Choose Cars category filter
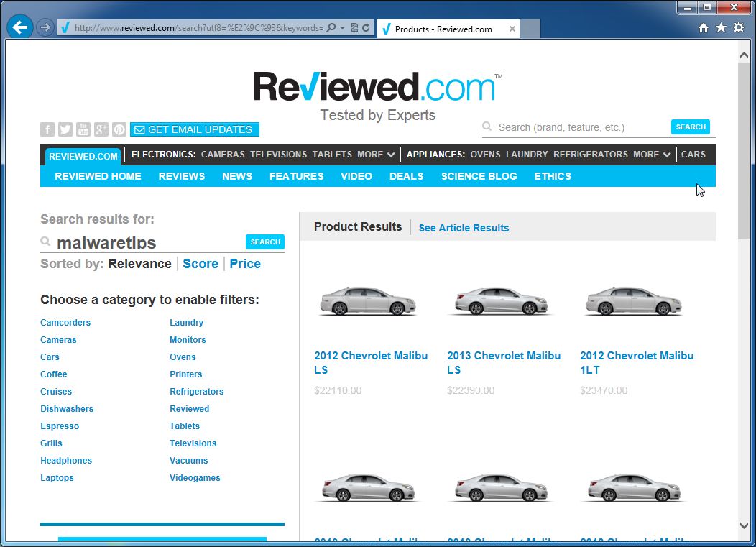 click(x=50, y=357)
